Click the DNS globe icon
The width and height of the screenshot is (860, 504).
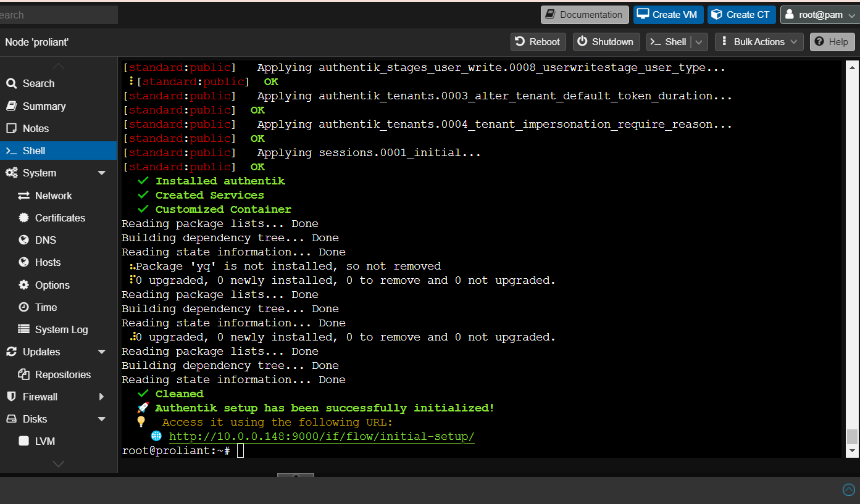(23, 240)
